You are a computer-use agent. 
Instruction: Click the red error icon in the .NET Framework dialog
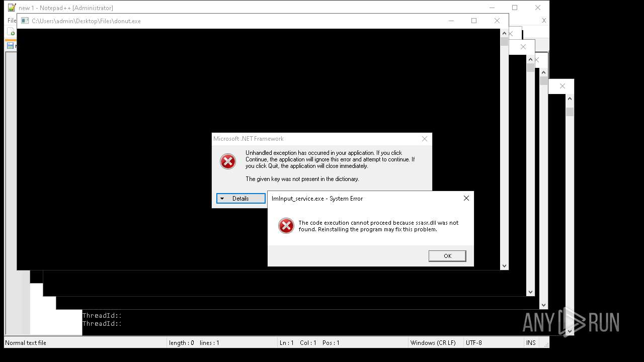click(x=228, y=161)
